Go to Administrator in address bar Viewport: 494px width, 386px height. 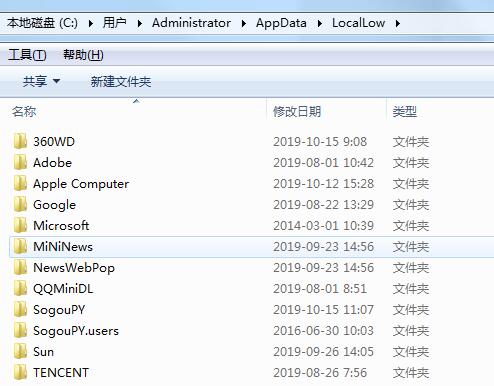pyautogui.click(x=191, y=23)
